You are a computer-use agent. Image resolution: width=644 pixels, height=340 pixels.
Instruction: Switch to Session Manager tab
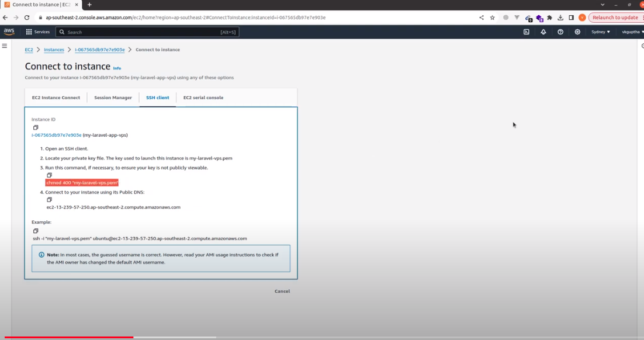coord(113,98)
